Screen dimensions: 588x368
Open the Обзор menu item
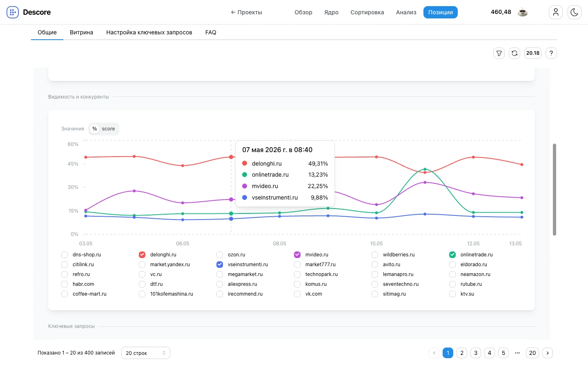point(303,12)
